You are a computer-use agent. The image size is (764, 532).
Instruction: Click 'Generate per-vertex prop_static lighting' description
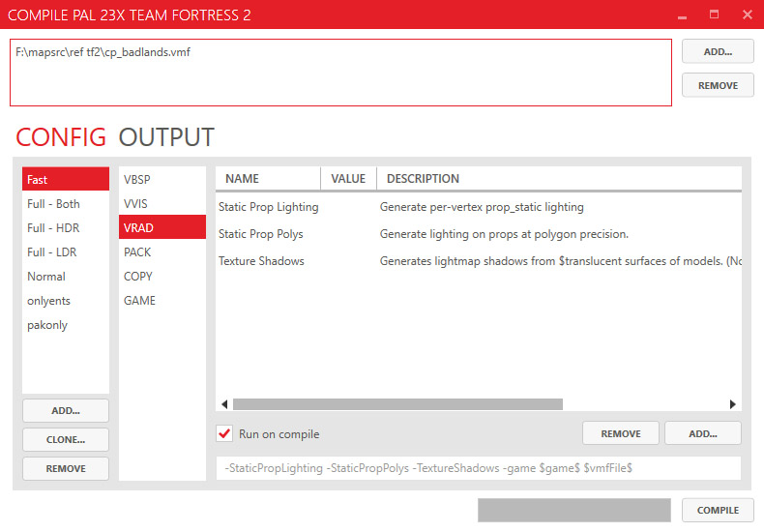coord(482,207)
